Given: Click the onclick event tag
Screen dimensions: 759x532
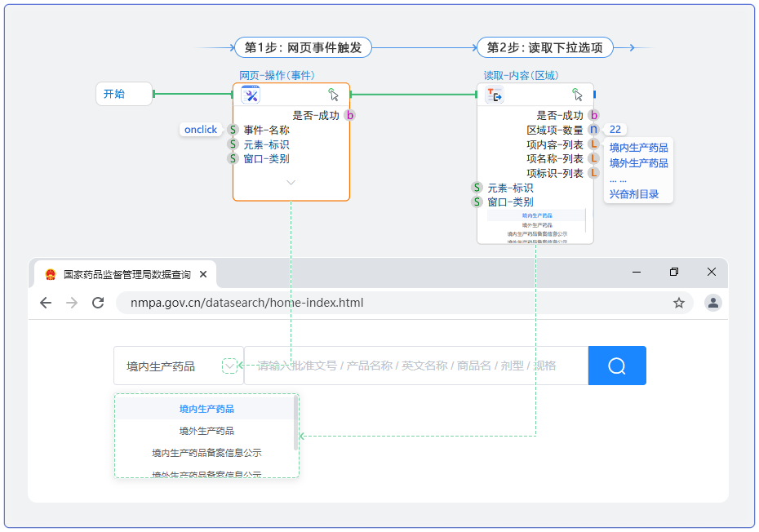Looking at the screenshot, I should [x=201, y=129].
